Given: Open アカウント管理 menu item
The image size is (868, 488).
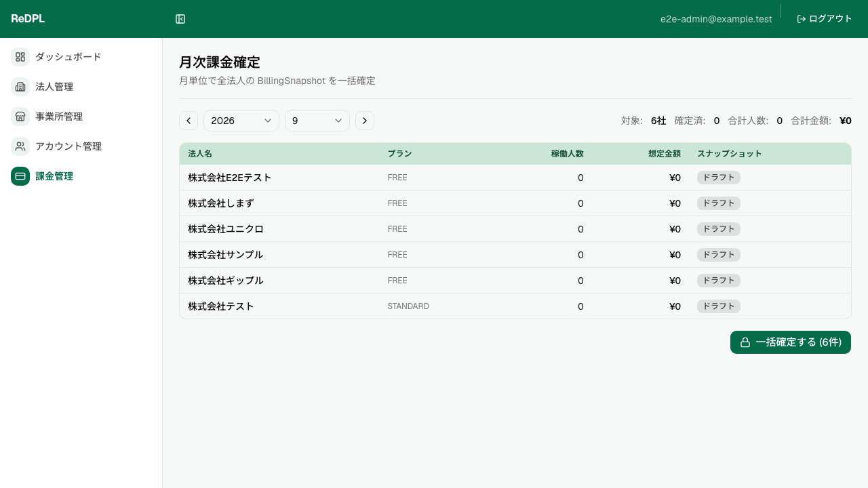Looking at the screenshot, I should (x=81, y=146).
